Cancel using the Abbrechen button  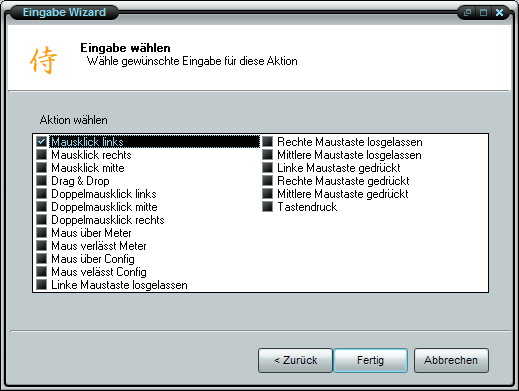point(451,360)
